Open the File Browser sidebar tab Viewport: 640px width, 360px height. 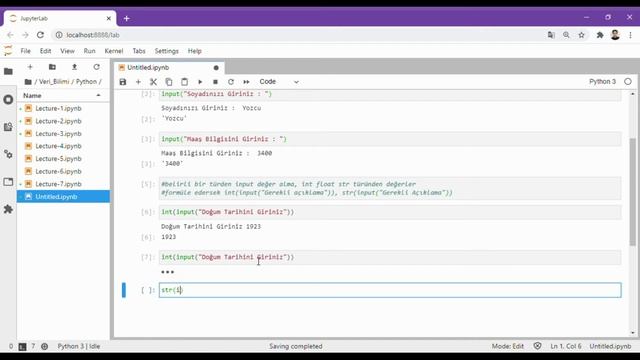(x=8, y=71)
